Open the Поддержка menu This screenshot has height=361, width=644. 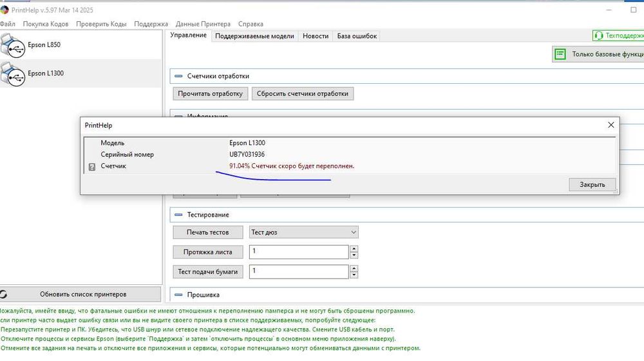(151, 24)
